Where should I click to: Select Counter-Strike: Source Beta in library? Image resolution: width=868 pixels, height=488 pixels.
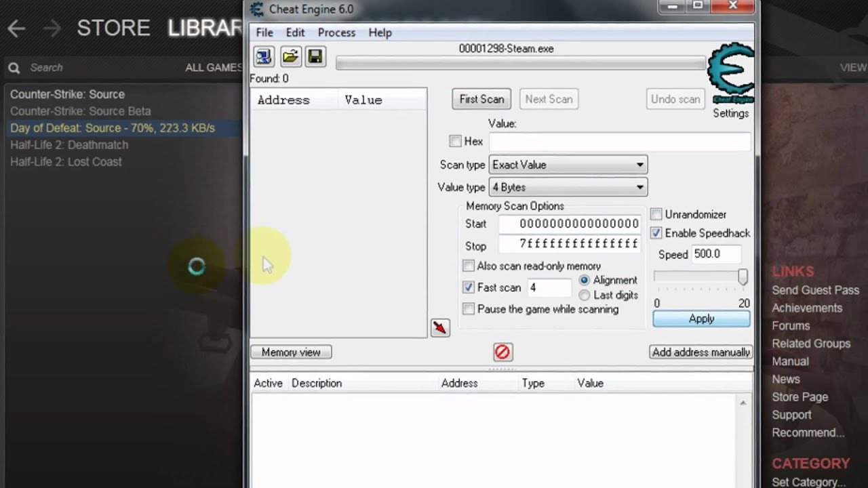point(80,111)
